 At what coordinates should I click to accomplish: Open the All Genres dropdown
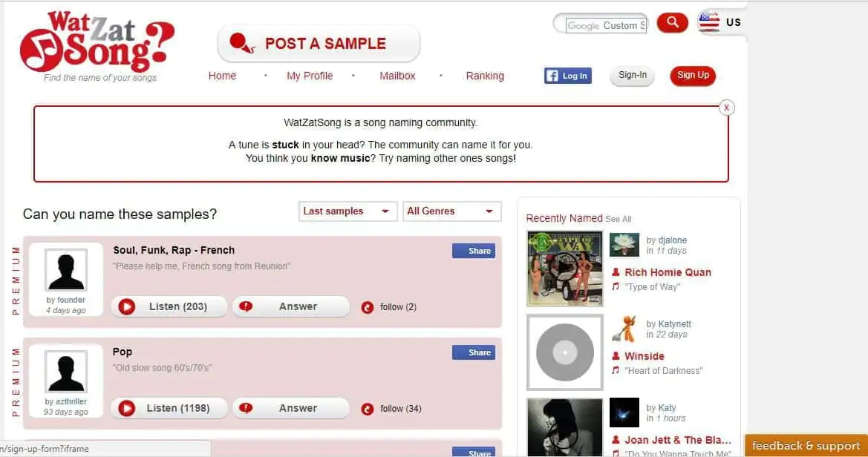pyautogui.click(x=451, y=211)
